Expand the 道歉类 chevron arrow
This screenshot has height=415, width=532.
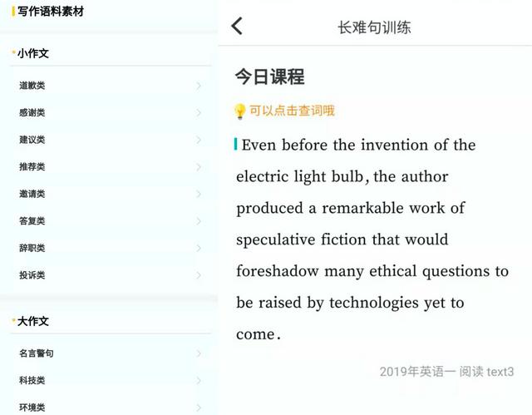click(x=199, y=86)
